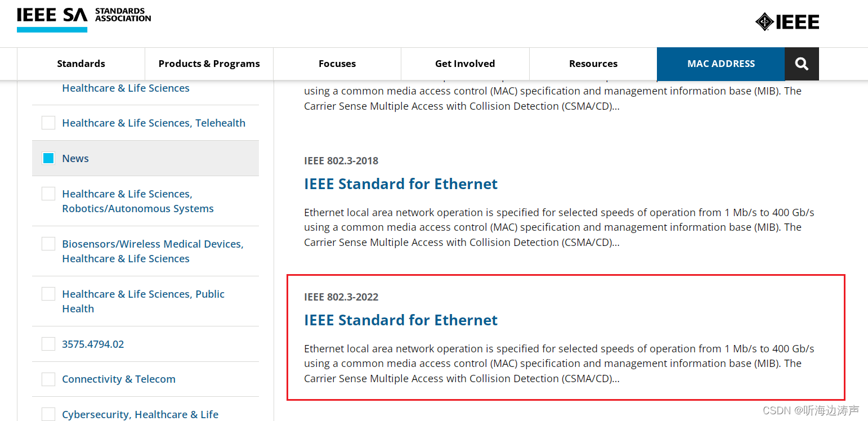Select the Biosensors/Wireless Medical Devices checkbox
Image resolution: width=868 pixels, height=421 pixels.
(48, 243)
